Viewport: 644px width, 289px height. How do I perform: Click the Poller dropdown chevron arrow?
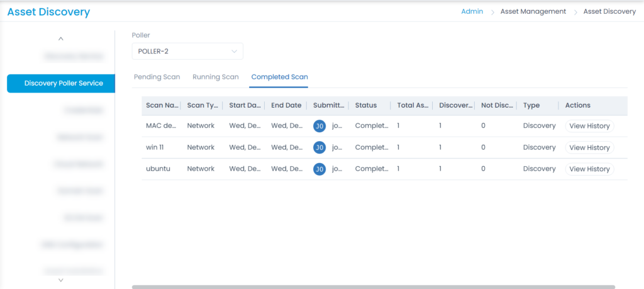[234, 52]
